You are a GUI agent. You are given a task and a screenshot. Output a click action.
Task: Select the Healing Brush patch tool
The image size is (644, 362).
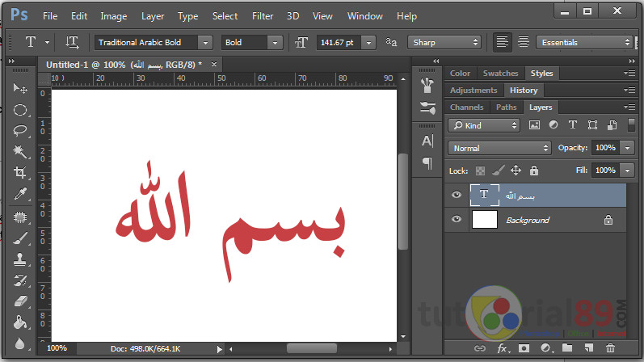pyautogui.click(x=19, y=217)
